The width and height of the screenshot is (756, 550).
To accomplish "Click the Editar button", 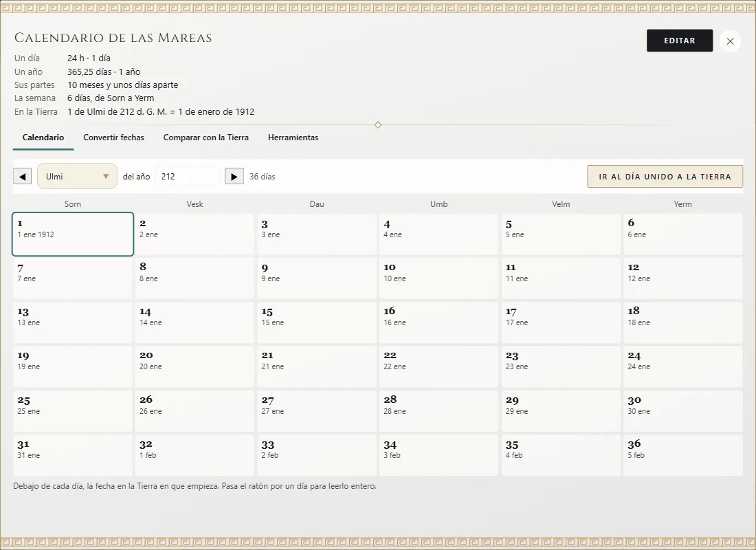I will tap(680, 41).
